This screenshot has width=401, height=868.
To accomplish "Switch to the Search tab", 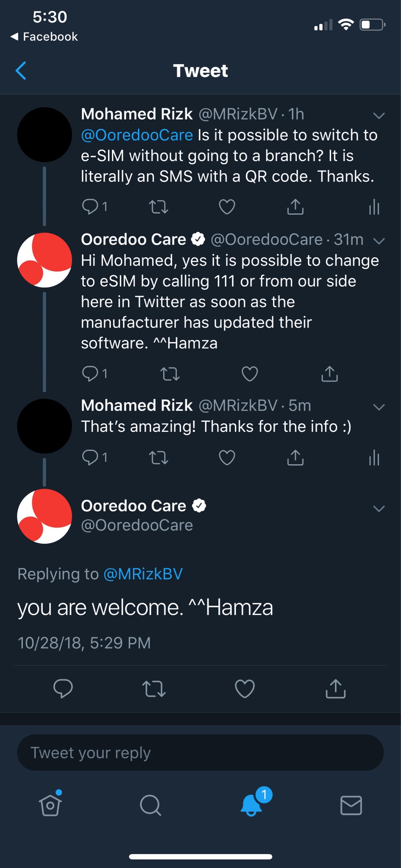I will pos(150,805).
